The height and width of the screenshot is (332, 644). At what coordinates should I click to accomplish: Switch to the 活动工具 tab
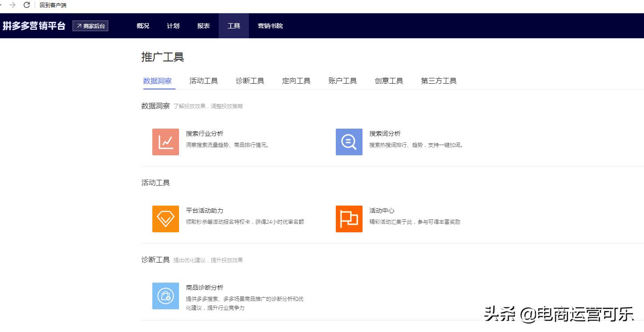pos(204,81)
